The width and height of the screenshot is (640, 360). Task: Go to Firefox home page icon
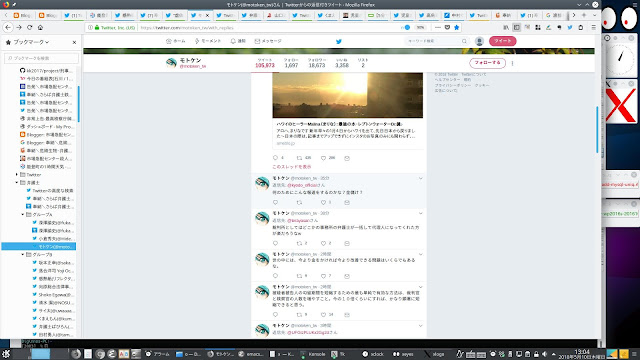(x=40, y=27)
